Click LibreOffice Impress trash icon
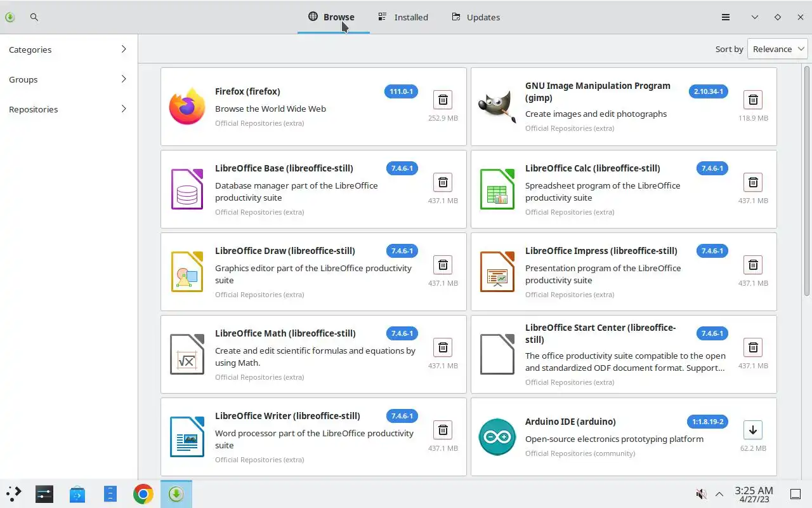Image resolution: width=812 pixels, height=508 pixels. [753, 265]
